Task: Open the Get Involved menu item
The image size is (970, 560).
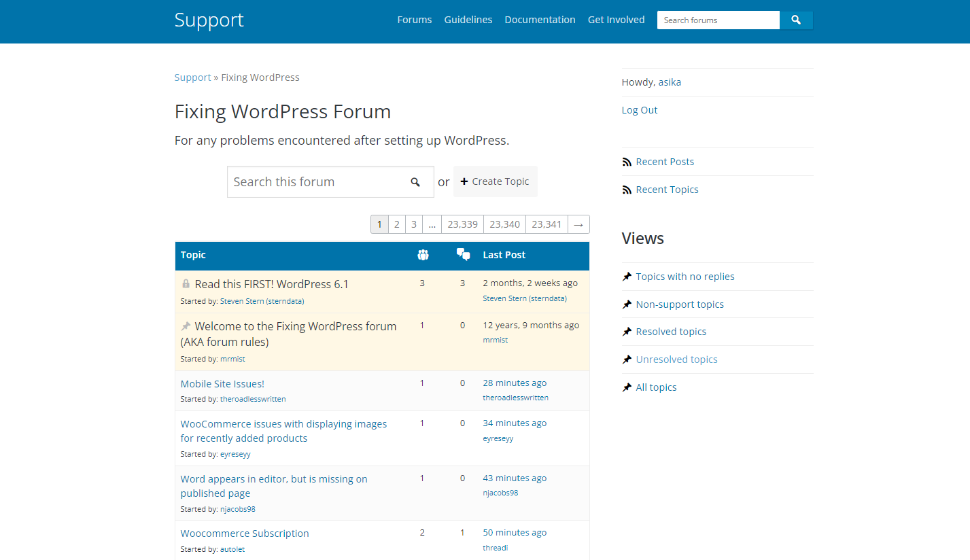Action: (617, 20)
